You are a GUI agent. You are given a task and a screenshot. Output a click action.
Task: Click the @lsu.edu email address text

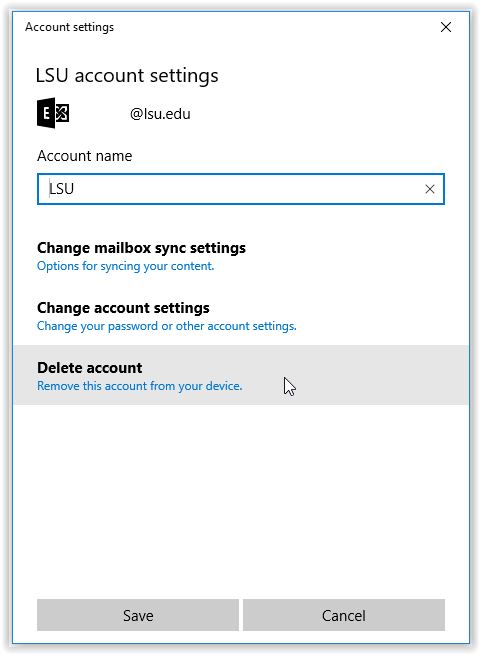160,114
